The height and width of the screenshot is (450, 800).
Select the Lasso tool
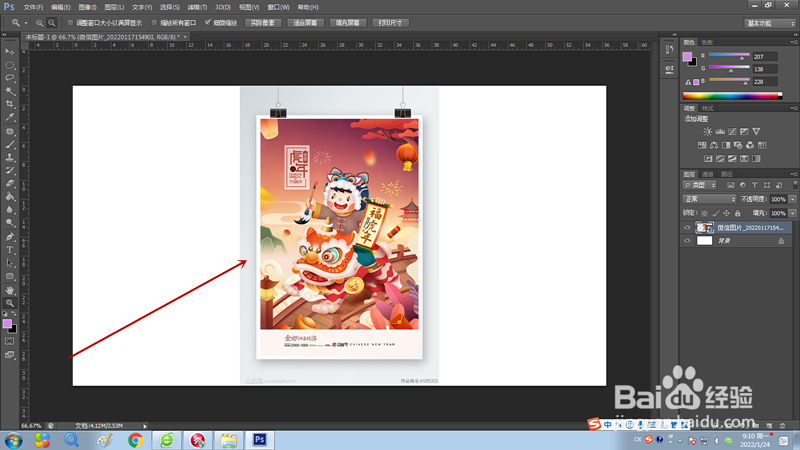click(x=10, y=78)
